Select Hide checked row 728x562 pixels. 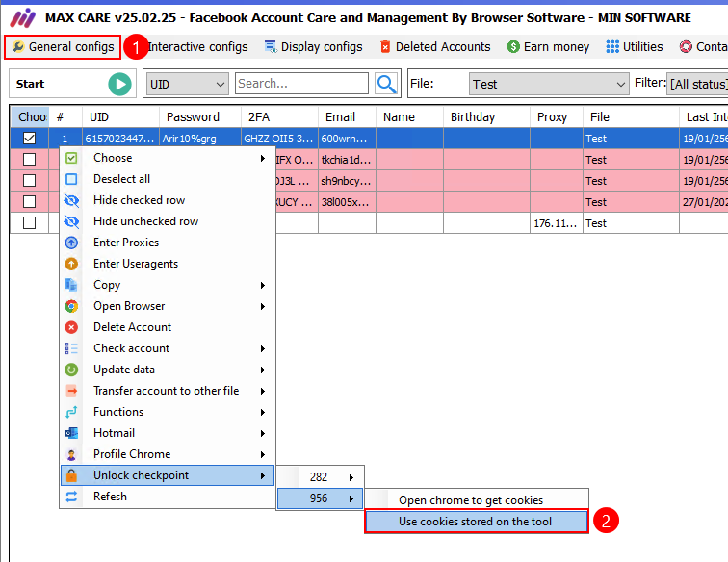pyautogui.click(x=168, y=200)
